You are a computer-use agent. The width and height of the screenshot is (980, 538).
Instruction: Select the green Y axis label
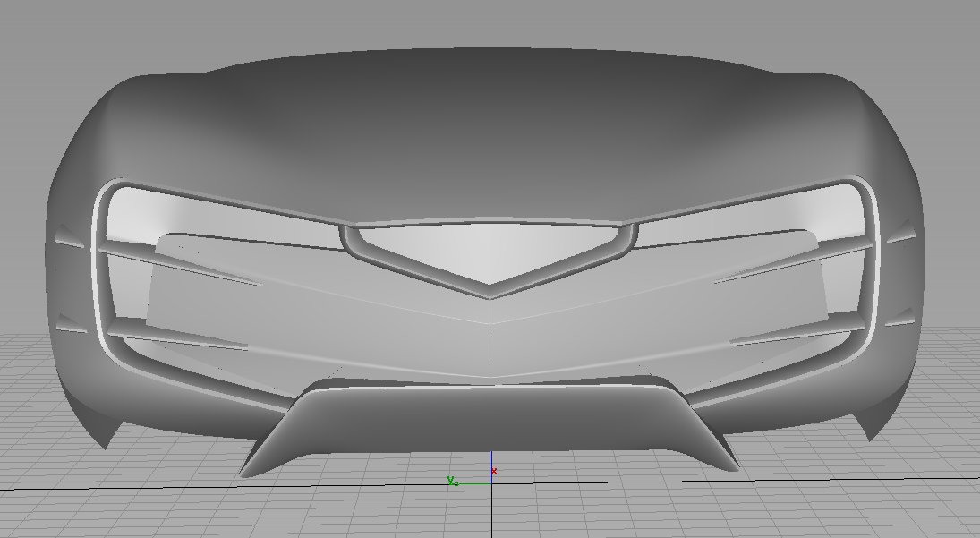[451, 481]
